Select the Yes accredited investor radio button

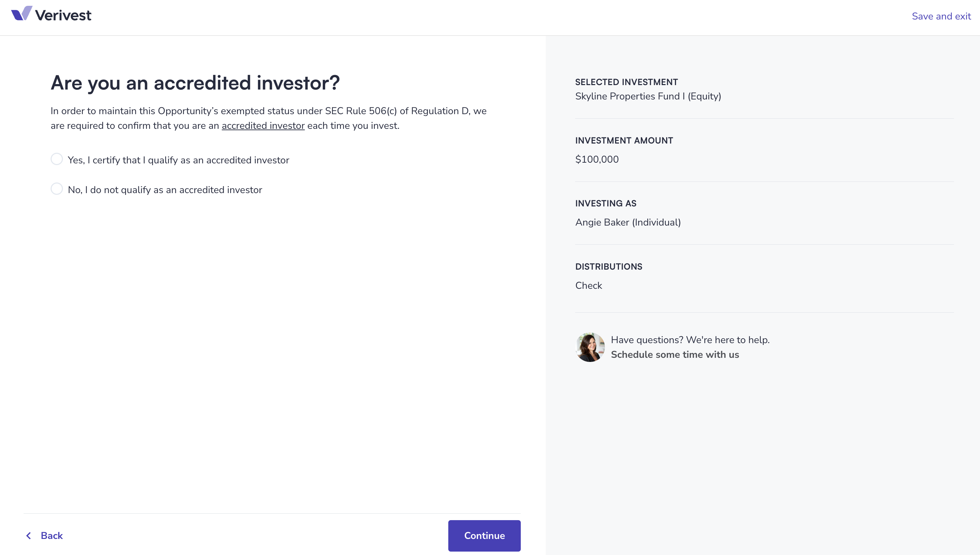point(57,159)
